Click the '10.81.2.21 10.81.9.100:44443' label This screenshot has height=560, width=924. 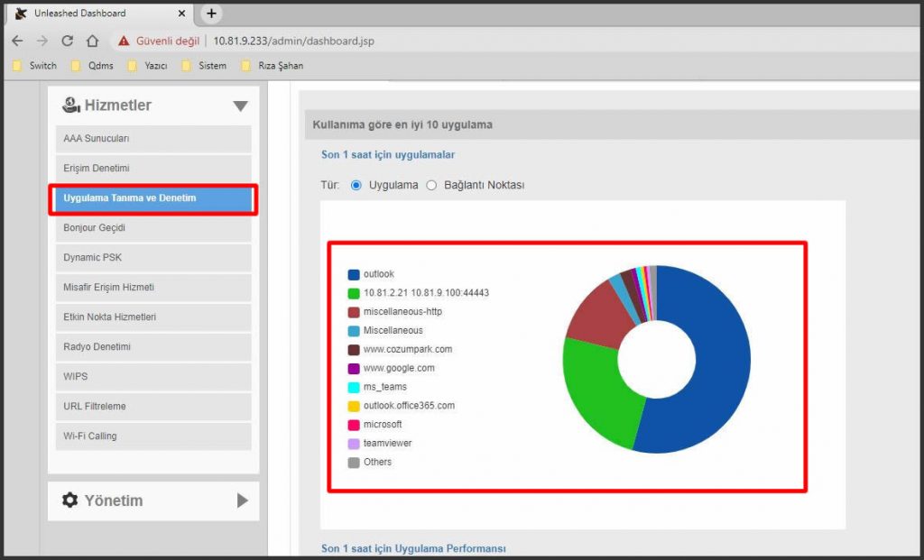point(426,293)
